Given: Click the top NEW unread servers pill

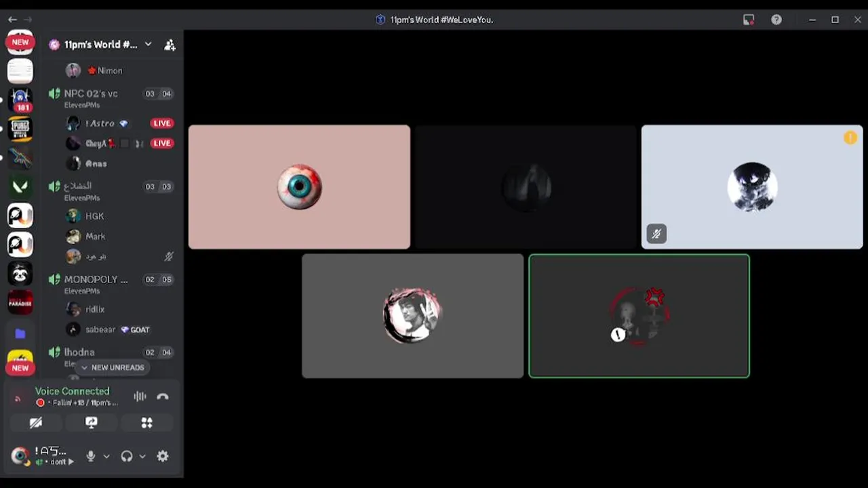Looking at the screenshot, I should click(x=20, y=42).
